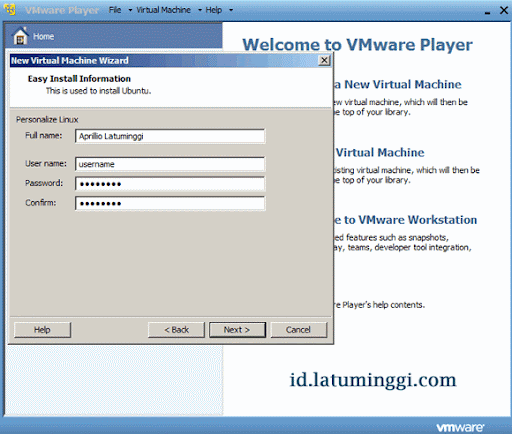
Task: Click the VMware Player logo icon
Action: (10, 10)
